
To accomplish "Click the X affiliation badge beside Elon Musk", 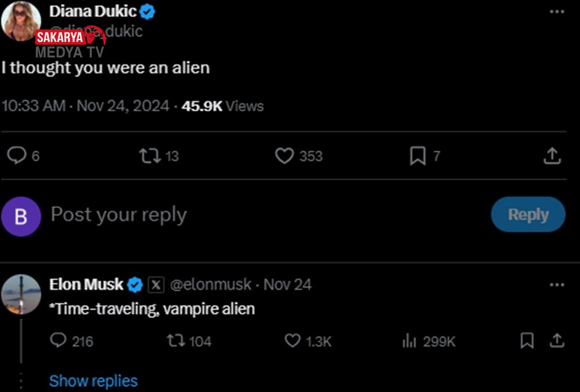I will 156,285.
